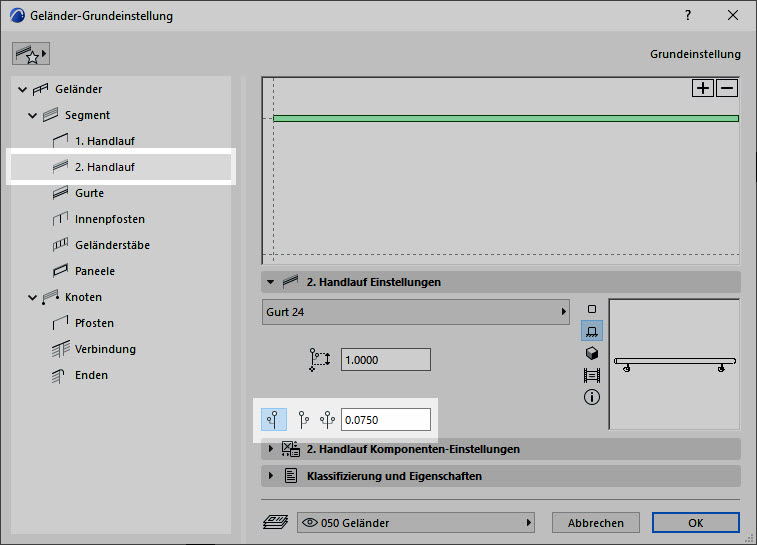
Task: Collapse the Segment tree node
Action: [x=32, y=115]
